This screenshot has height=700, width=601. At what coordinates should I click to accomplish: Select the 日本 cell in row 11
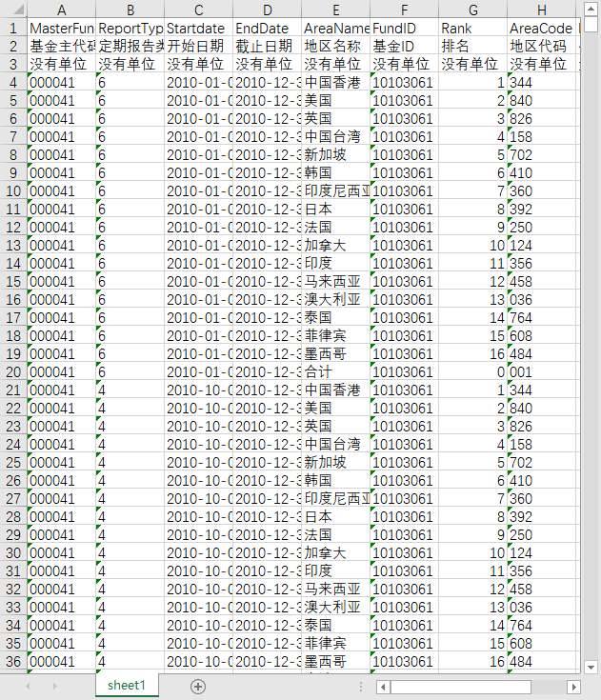[x=336, y=209]
